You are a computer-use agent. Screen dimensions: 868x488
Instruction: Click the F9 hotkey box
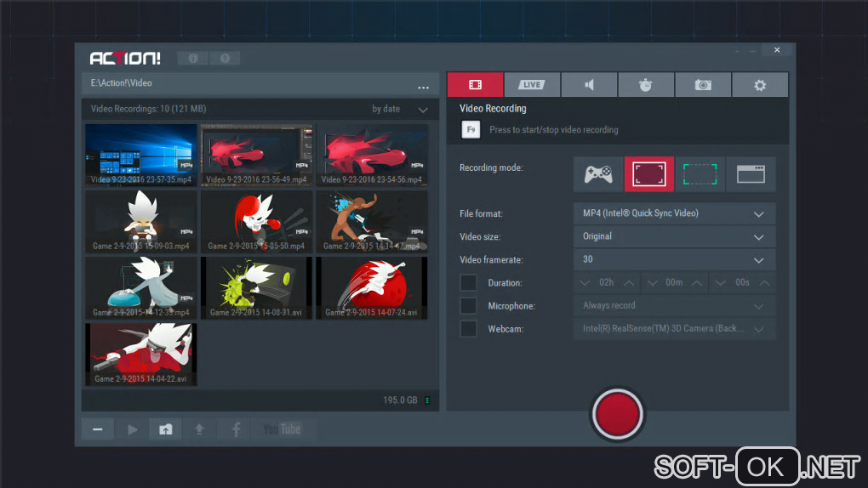(x=471, y=129)
